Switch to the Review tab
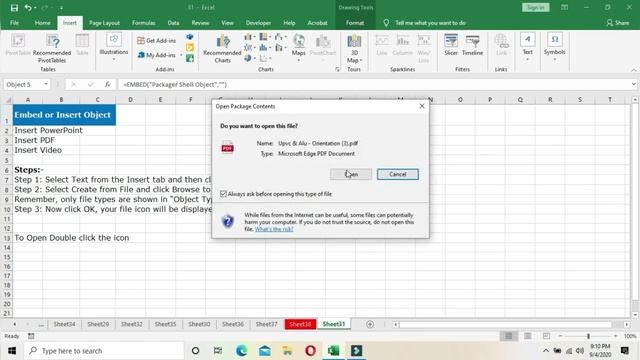Viewport: 640px width, 360px height. click(x=200, y=23)
